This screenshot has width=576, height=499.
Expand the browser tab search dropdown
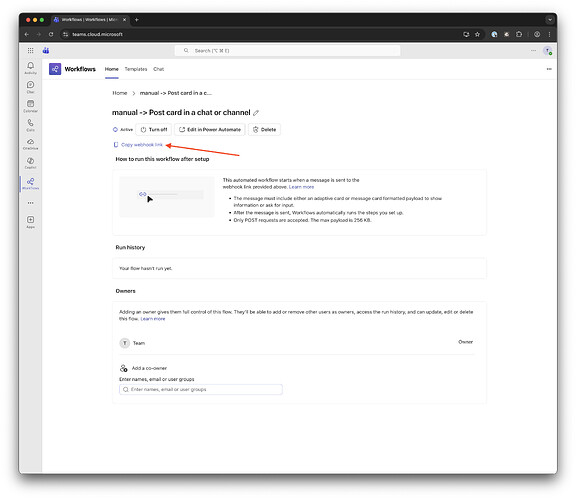tap(550, 20)
